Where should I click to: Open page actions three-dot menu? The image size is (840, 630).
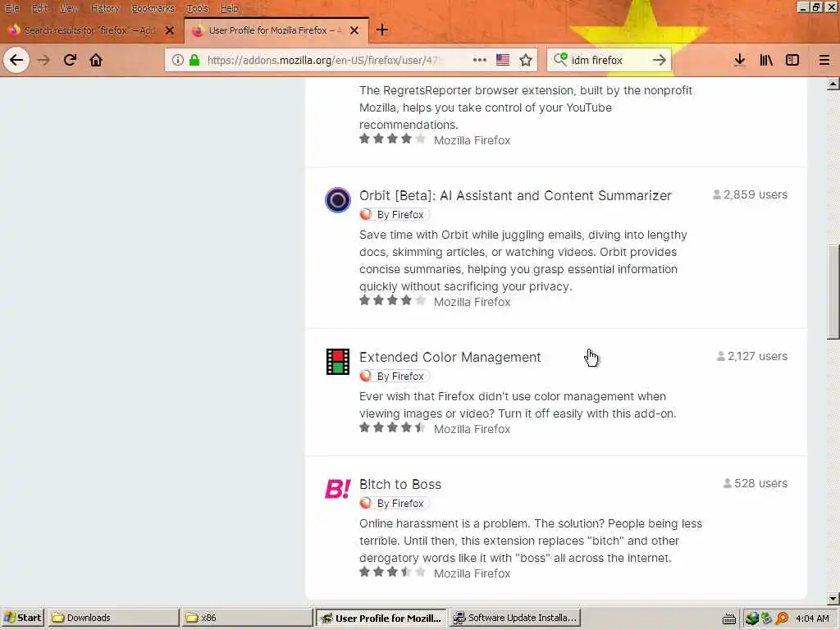479,60
